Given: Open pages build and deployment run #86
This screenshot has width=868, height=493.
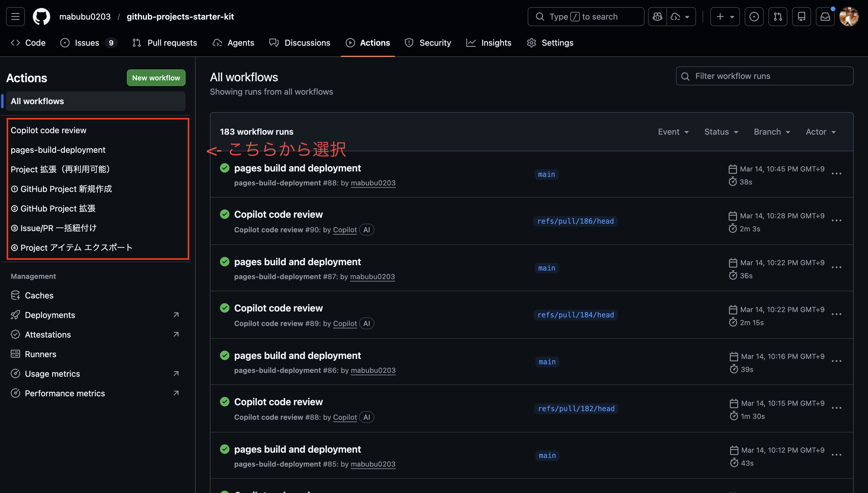Looking at the screenshot, I should pos(297,356).
